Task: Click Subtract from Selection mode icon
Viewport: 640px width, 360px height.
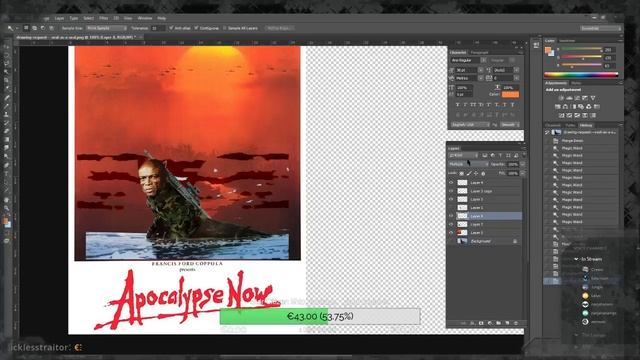Action: (x=43, y=28)
